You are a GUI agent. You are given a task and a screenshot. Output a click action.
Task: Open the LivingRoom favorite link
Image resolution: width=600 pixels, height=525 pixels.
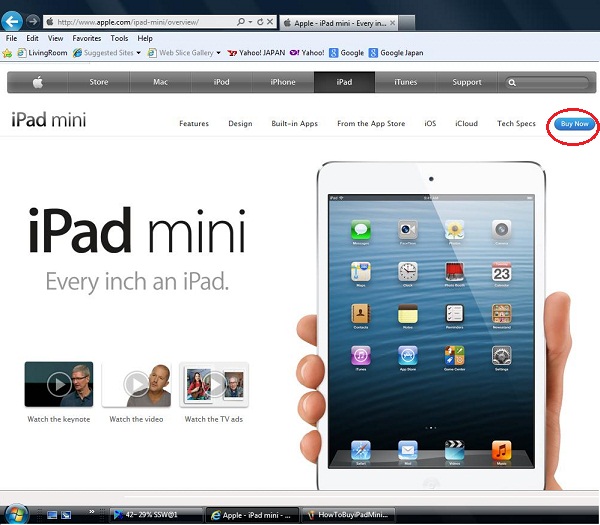pyautogui.click(x=42, y=53)
